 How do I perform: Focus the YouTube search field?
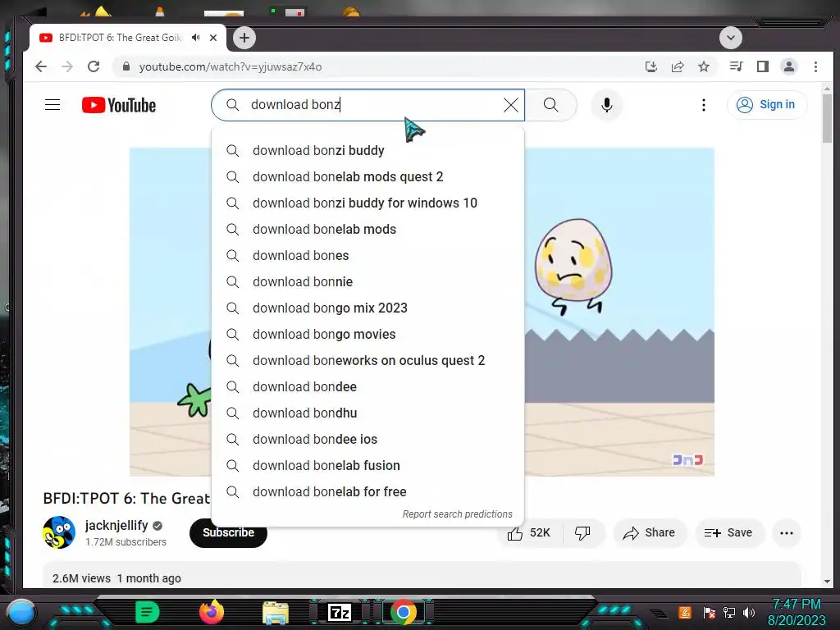(x=367, y=104)
